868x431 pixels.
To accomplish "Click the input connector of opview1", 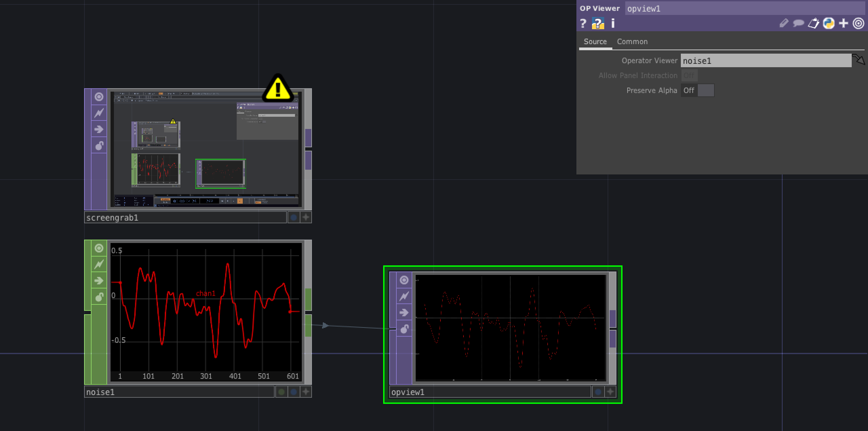I will click(x=393, y=329).
